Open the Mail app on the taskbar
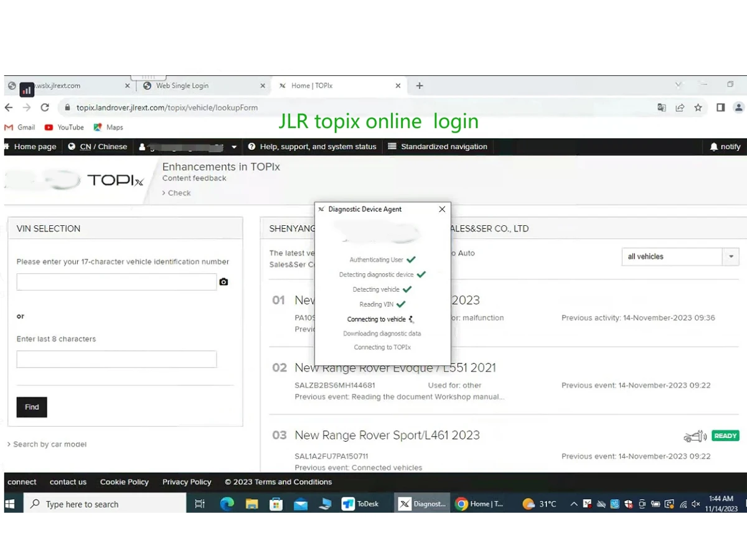The height and width of the screenshot is (560, 747). pos(301,504)
